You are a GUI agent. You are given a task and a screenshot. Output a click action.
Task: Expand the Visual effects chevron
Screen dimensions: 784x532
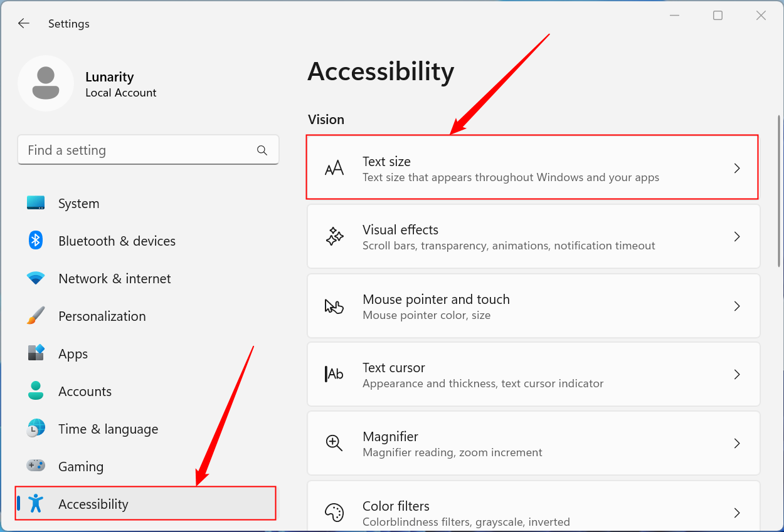tap(737, 237)
